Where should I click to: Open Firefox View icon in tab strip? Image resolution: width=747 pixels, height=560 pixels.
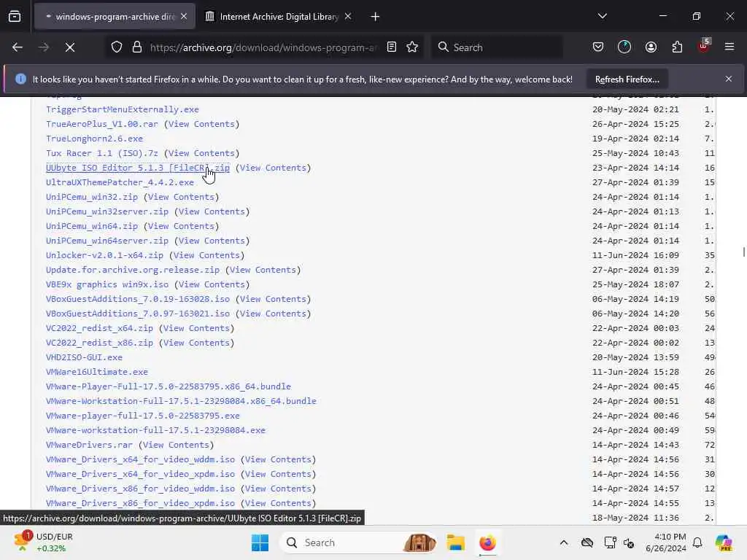(x=15, y=17)
